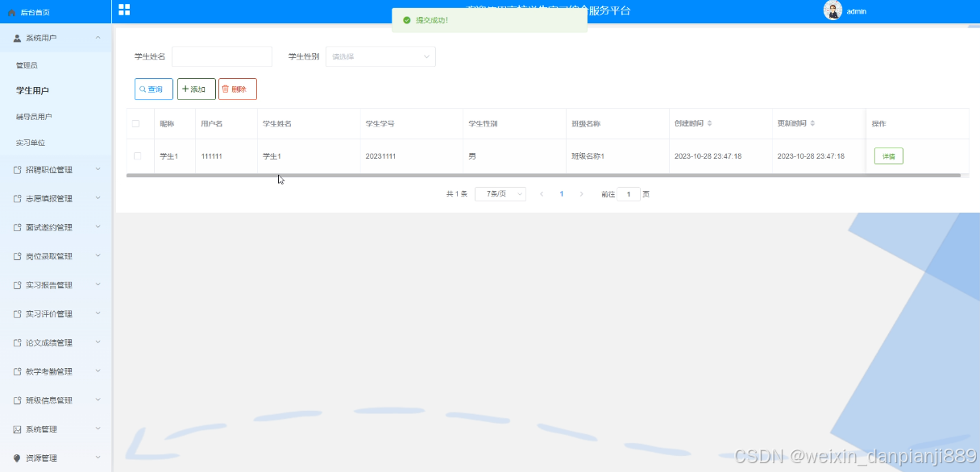
Task: Expand the 论文成绩管理 menu chevron
Action: pyautogui.click(x=98, y=342)
